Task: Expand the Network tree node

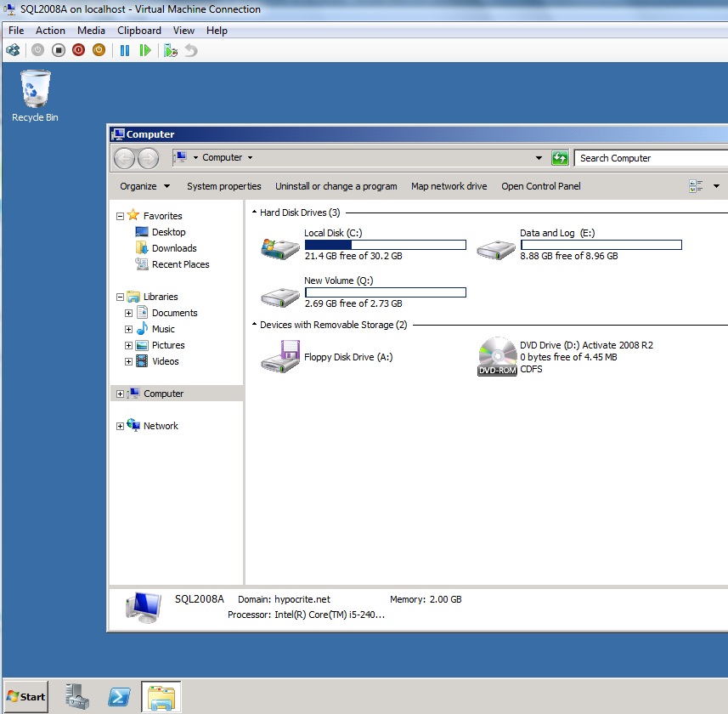Action: click(121, 427)
